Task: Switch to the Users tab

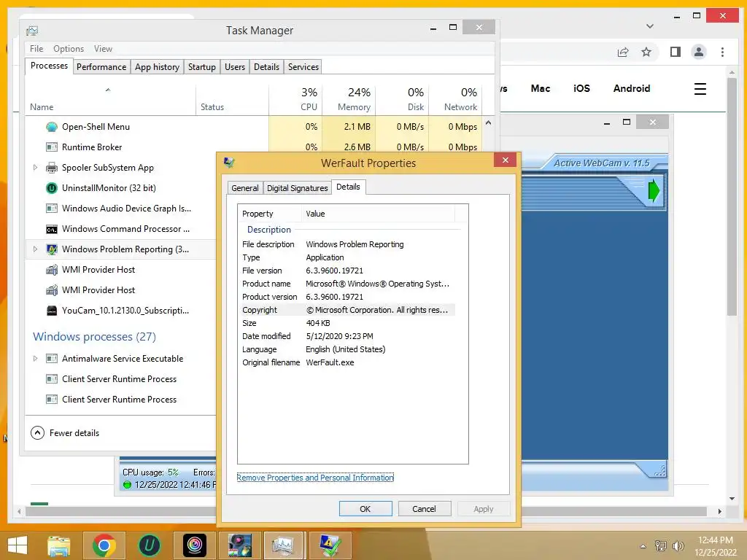Action: [235, 67]
